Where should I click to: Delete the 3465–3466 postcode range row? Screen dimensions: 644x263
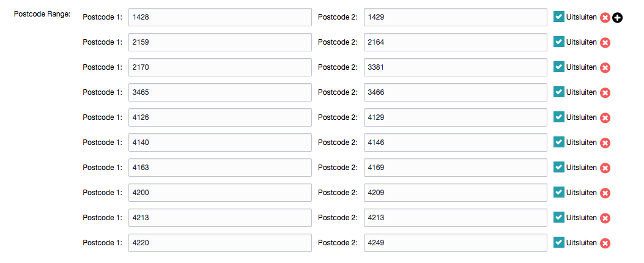click(x=605, y=93)
